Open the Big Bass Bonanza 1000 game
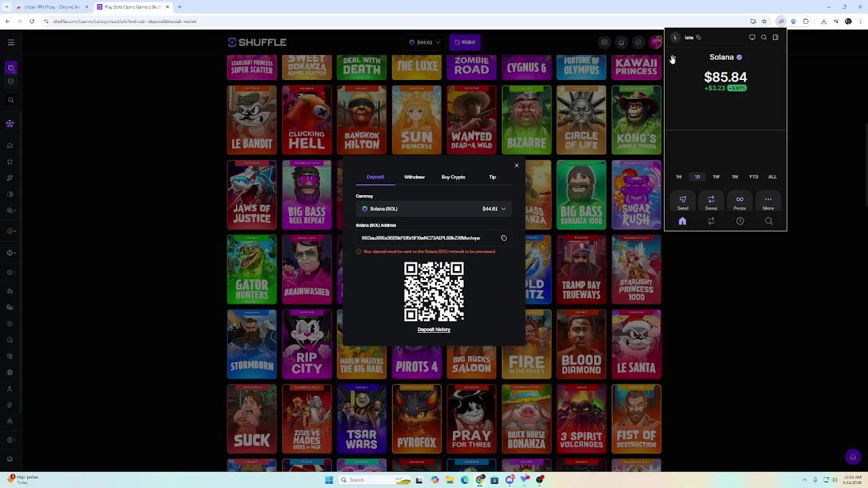The height and width of the screenshot is (488, 868). 581,195
